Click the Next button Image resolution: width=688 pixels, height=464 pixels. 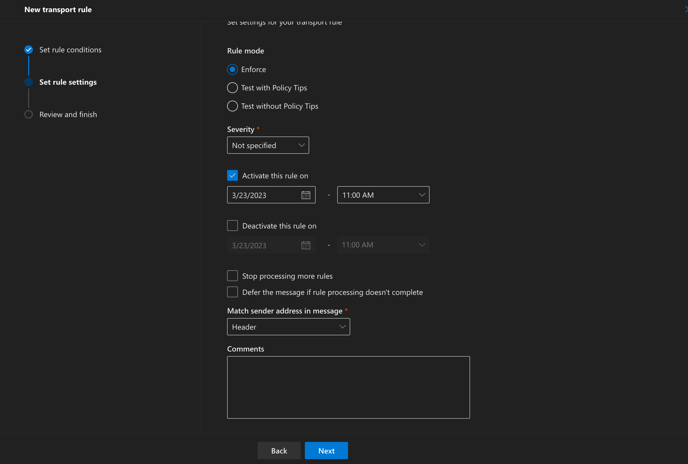326,451
